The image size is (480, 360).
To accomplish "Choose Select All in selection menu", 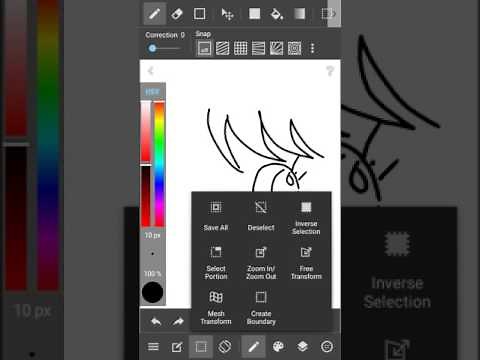I will [216, 216].
